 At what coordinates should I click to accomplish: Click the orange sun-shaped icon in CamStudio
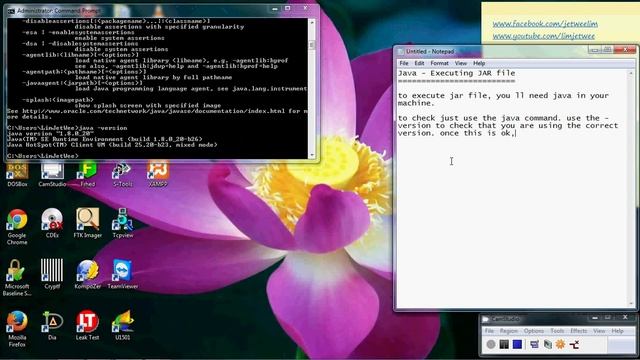(x=560, y=344)
